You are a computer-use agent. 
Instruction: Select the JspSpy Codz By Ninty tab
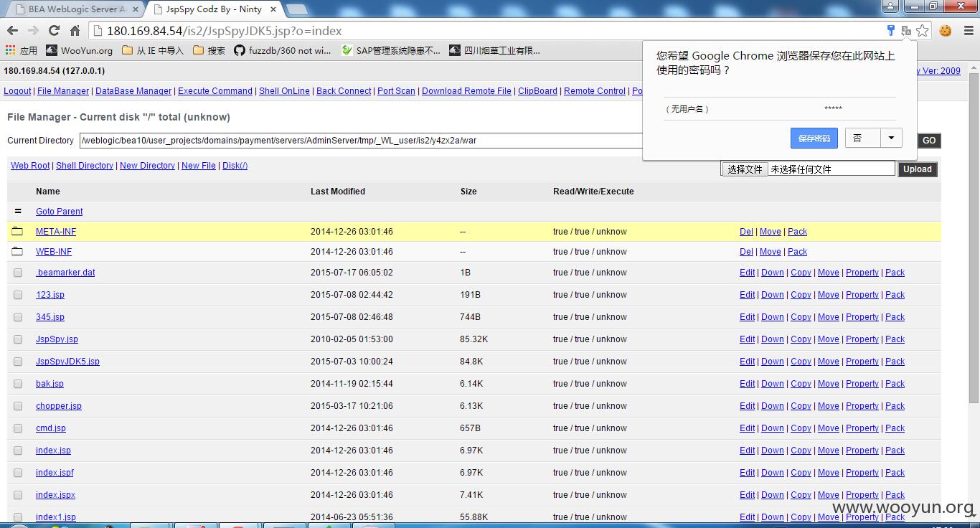(x=213, y=9)
